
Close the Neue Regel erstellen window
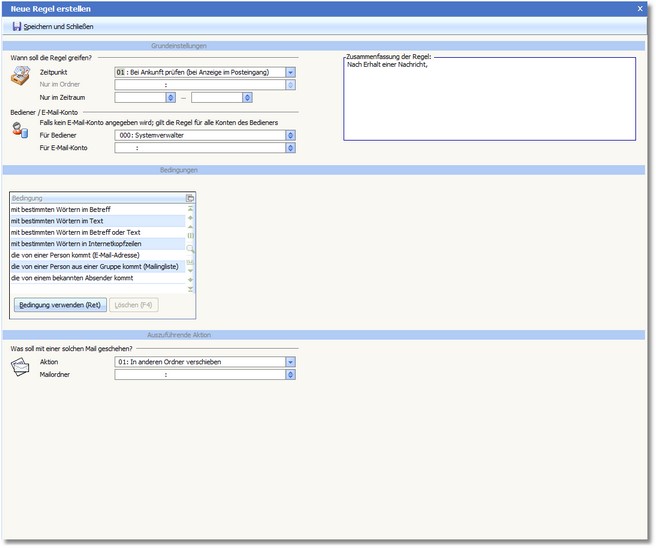(640, 8)
